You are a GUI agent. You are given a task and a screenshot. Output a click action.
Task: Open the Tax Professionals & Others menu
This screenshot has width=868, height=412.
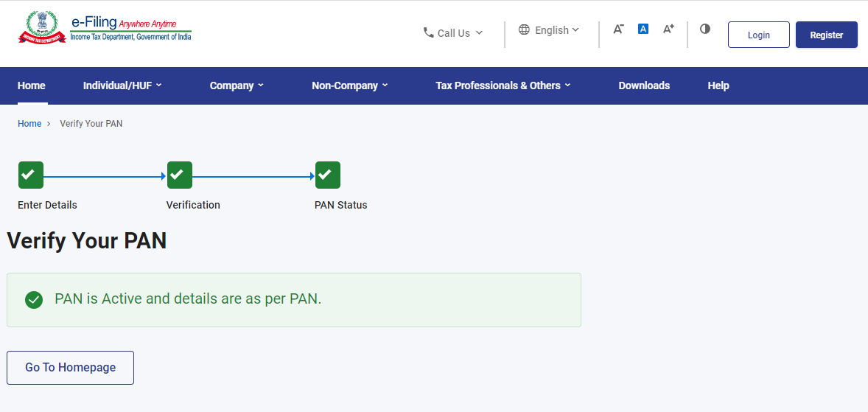(503, 85)
